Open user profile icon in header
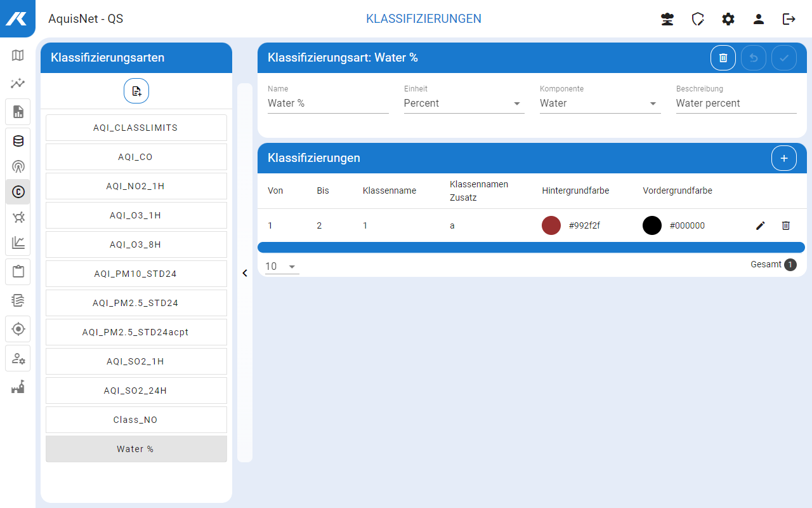812x508 pixels. tap(758, 19)
